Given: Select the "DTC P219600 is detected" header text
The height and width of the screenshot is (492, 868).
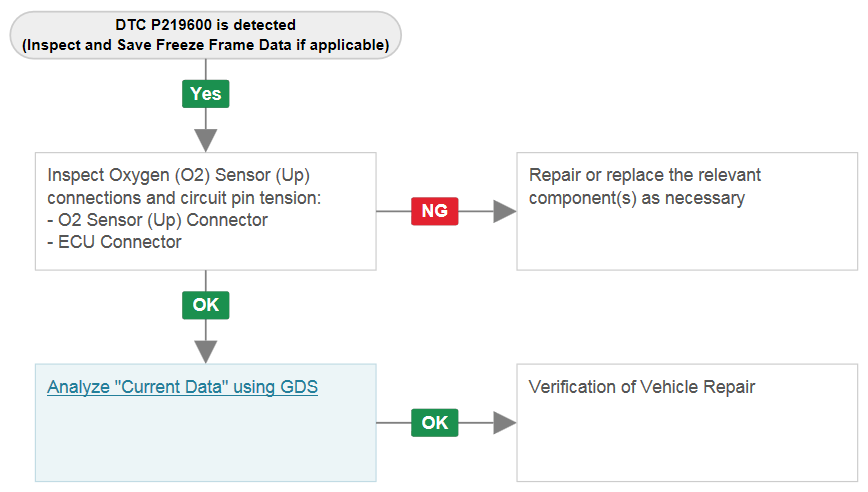Looking at the screenshot, I should point(205,25).
